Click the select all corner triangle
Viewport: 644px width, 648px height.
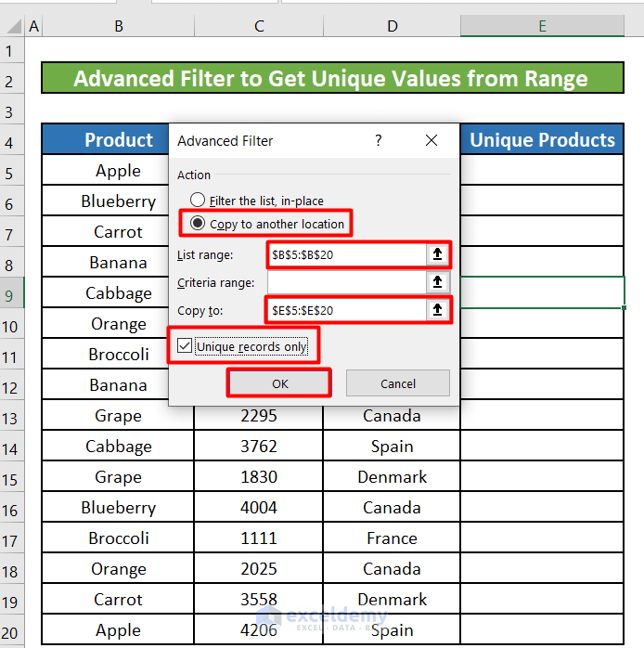pyautogui.click(x=11, y=27)
